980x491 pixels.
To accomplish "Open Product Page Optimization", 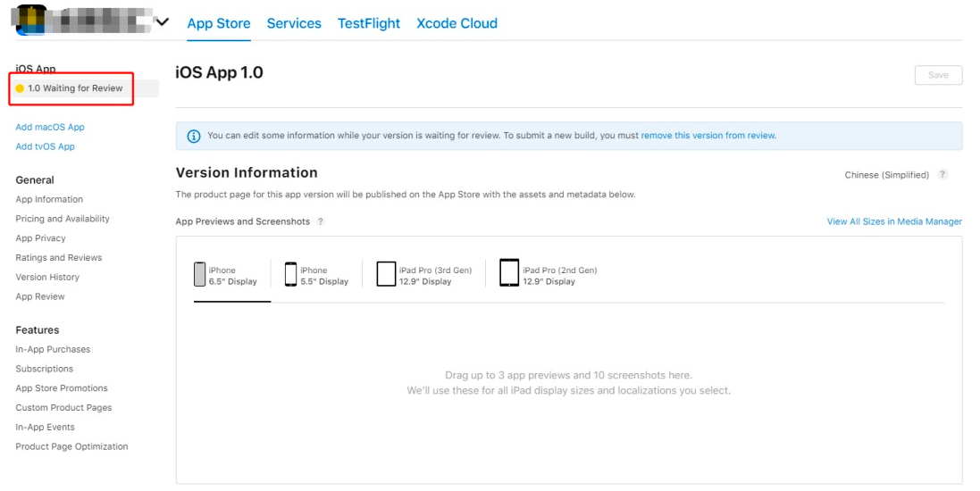I will click(71, 446).
